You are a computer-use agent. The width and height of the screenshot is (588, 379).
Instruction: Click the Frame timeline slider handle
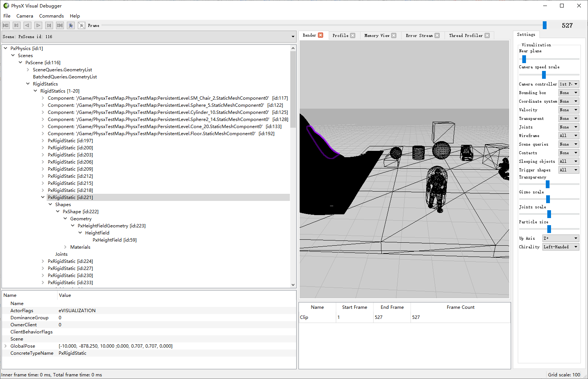pyautogui.click(x=545, y=25)
